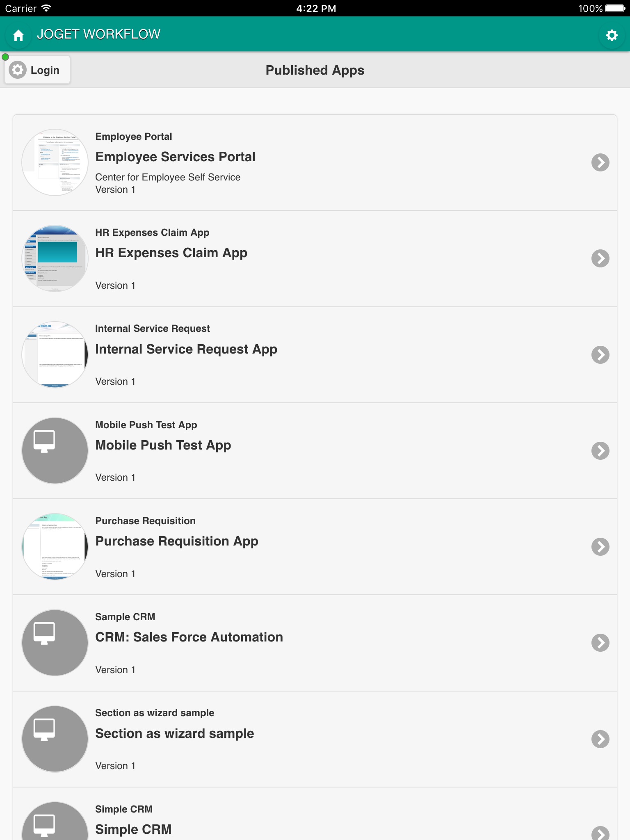Open the HR Expenses Claim App thumbnail
Viewport: 630px width, 840px height.
55,258
